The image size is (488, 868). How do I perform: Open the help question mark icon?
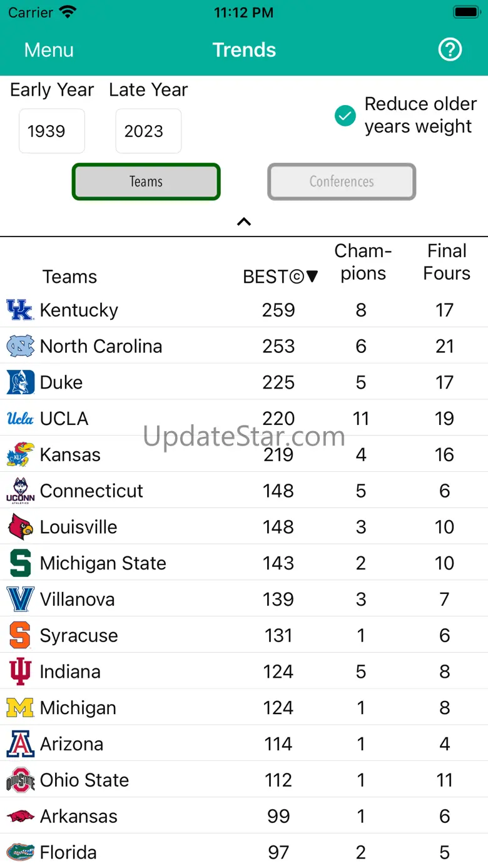[450, 50]
